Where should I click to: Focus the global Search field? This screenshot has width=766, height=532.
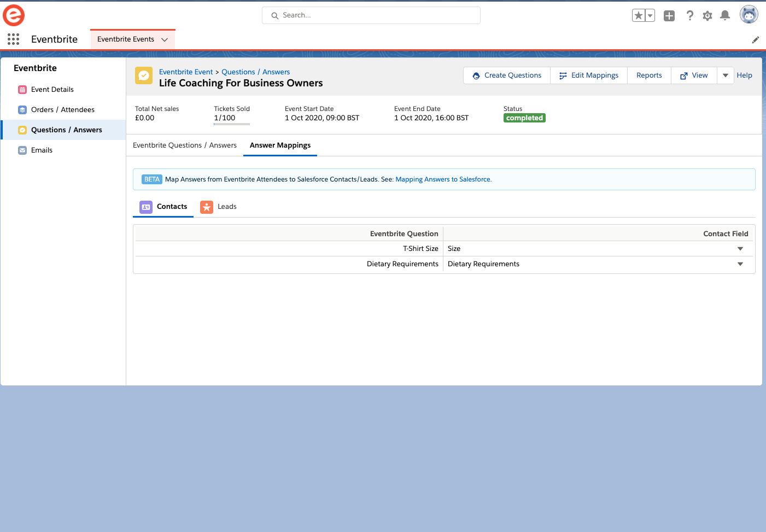click(371, 15)
